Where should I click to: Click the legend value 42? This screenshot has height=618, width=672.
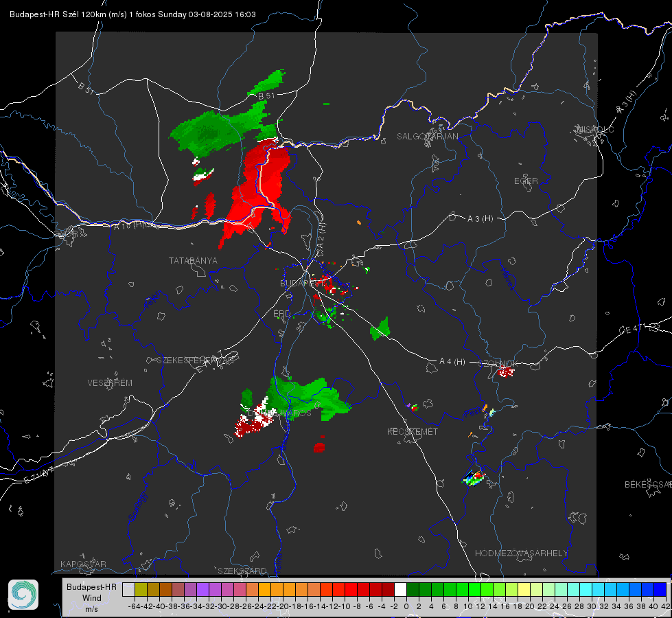666,606
